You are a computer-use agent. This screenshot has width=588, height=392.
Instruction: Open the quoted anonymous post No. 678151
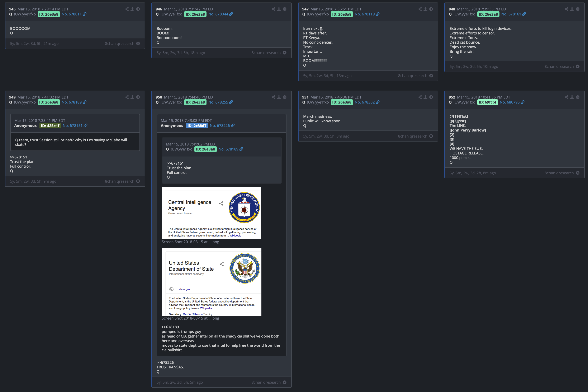[72, 126]
